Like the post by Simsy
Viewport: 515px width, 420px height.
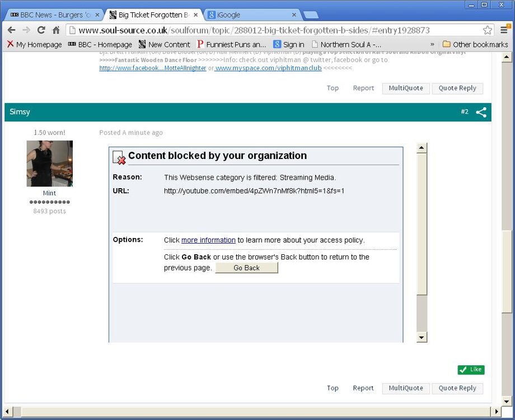(x=471, y=370)
